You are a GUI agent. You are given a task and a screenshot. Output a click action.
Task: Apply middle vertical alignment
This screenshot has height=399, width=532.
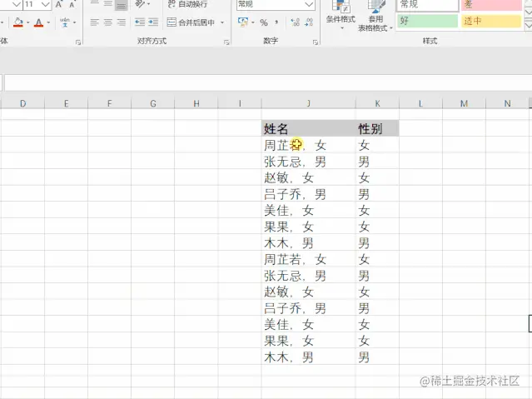click(x=108, y=4)
